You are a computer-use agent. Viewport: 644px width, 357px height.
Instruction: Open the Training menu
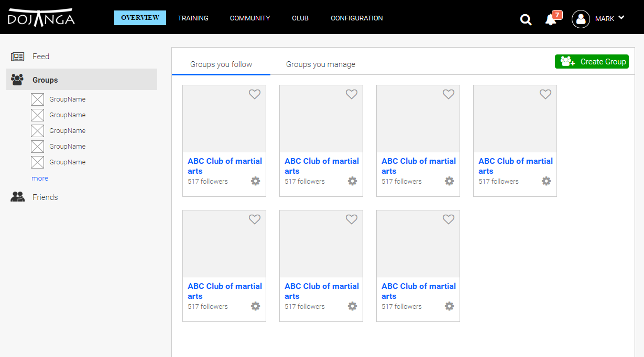[193, 18]
